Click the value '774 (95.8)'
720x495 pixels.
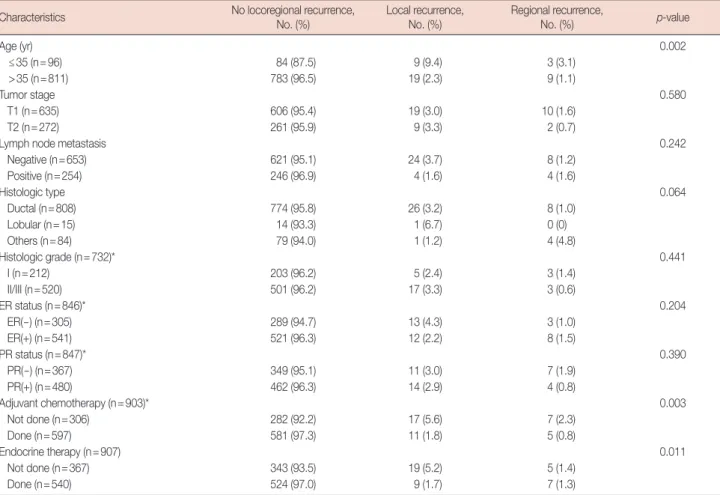(x=293, y=208)
